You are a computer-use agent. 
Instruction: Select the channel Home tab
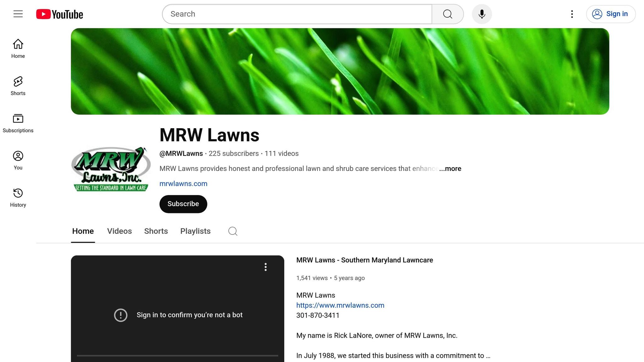(83, 231)
